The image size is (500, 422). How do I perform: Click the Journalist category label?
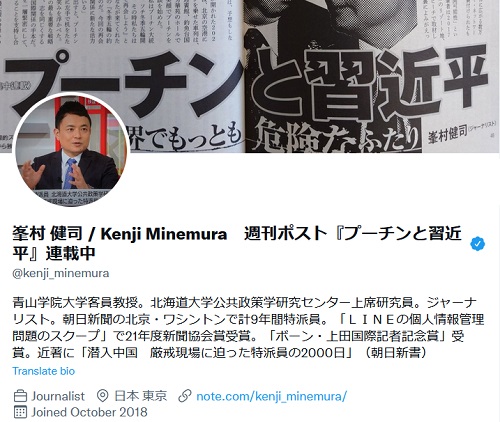pyautogui.click(x=58, y=396)
